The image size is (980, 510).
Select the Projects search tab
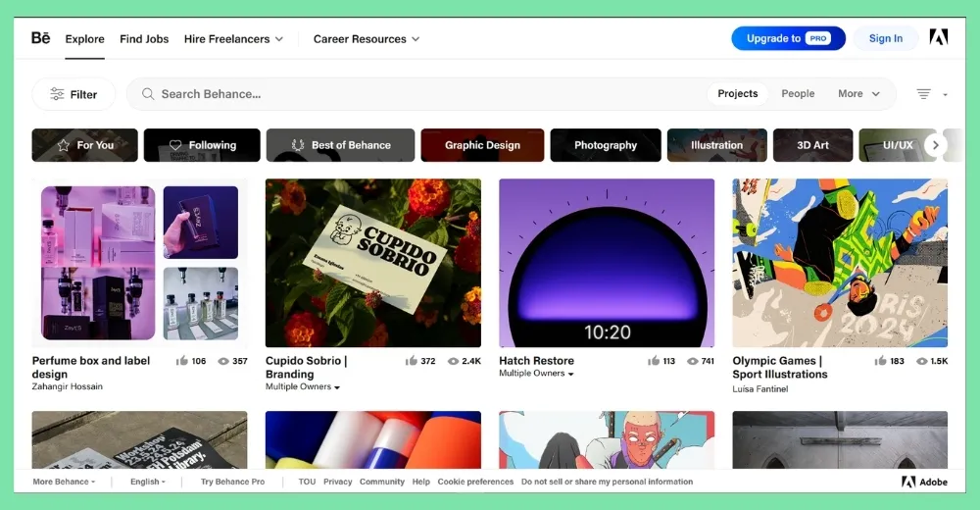[738, 93]
